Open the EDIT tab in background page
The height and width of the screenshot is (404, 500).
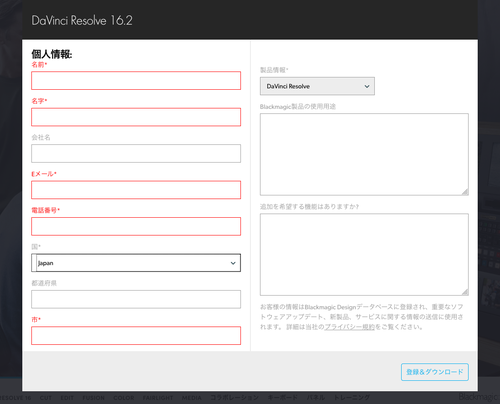pyautogui.click(x=67, y=398)
